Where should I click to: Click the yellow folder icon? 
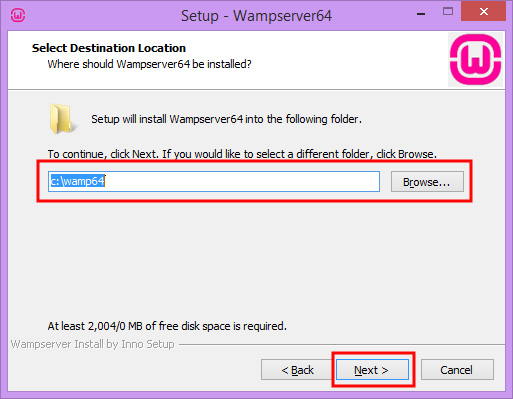click(63, 119)
